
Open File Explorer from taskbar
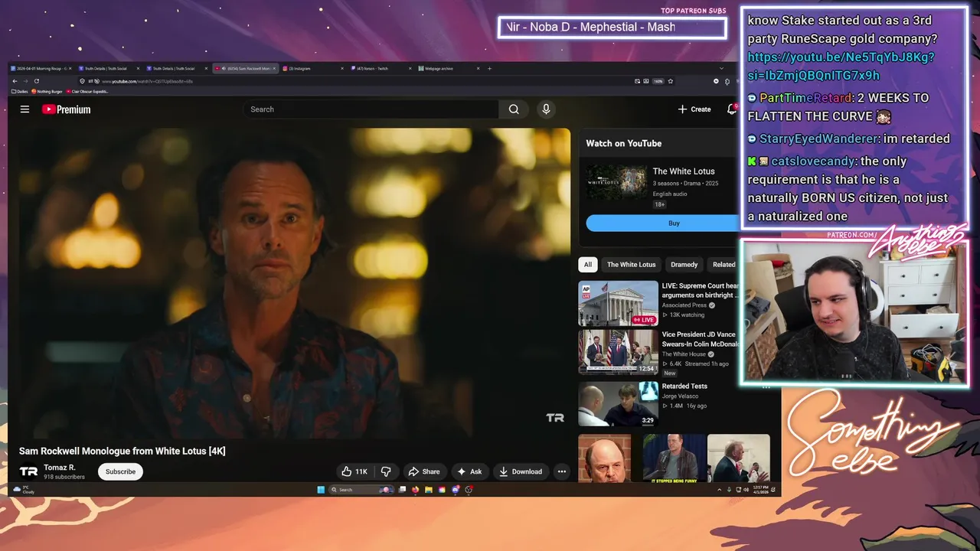[x=429, y=490]
